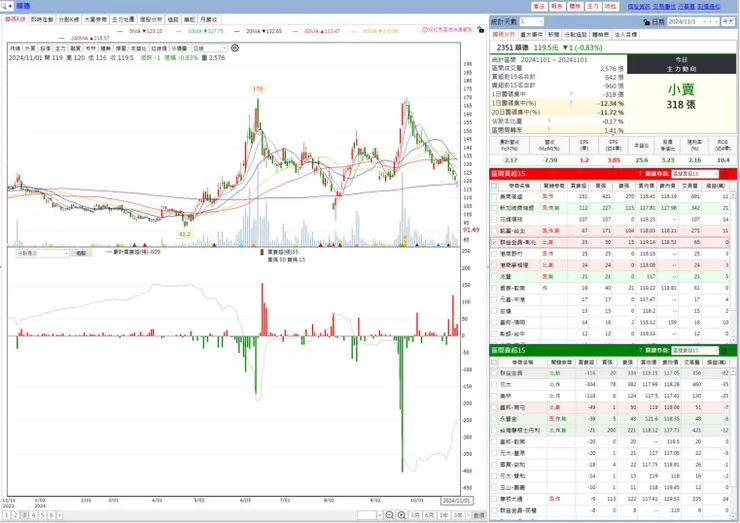Click the circled plus icon next to 日線
This screenshot has height=523, width=740.
pos(235,48)
